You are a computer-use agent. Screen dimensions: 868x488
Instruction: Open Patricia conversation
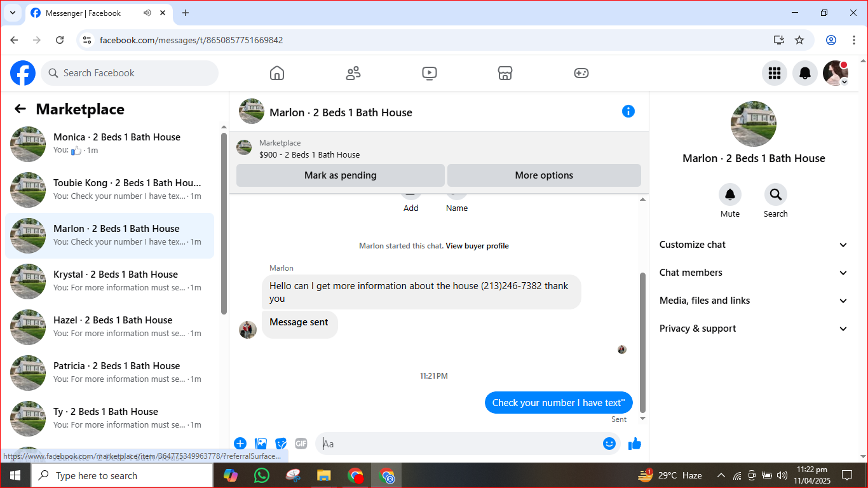point(110,373)
